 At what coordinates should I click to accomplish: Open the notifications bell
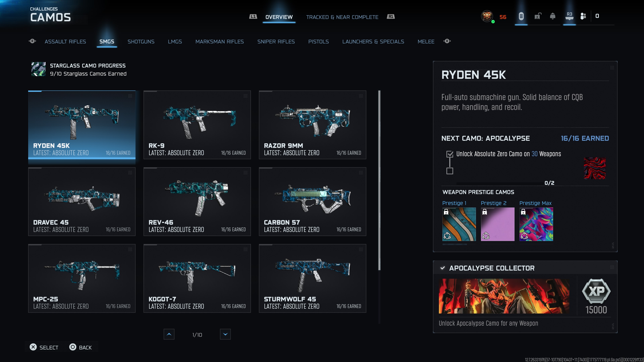[553, 16]
